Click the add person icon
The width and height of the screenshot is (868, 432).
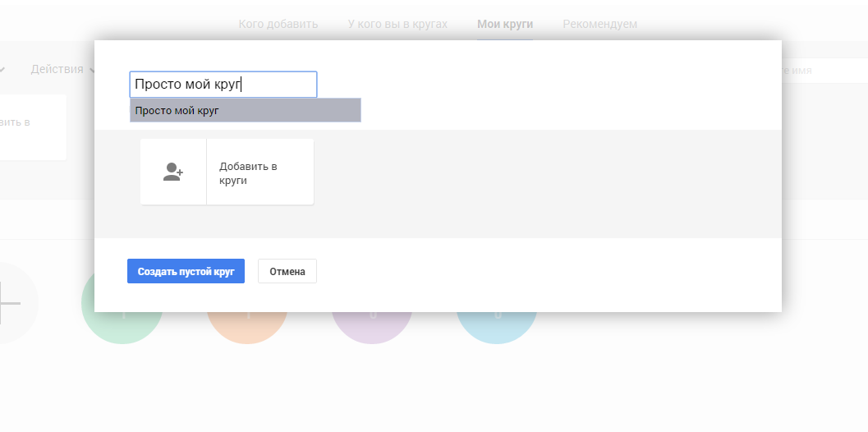point(172,172)
